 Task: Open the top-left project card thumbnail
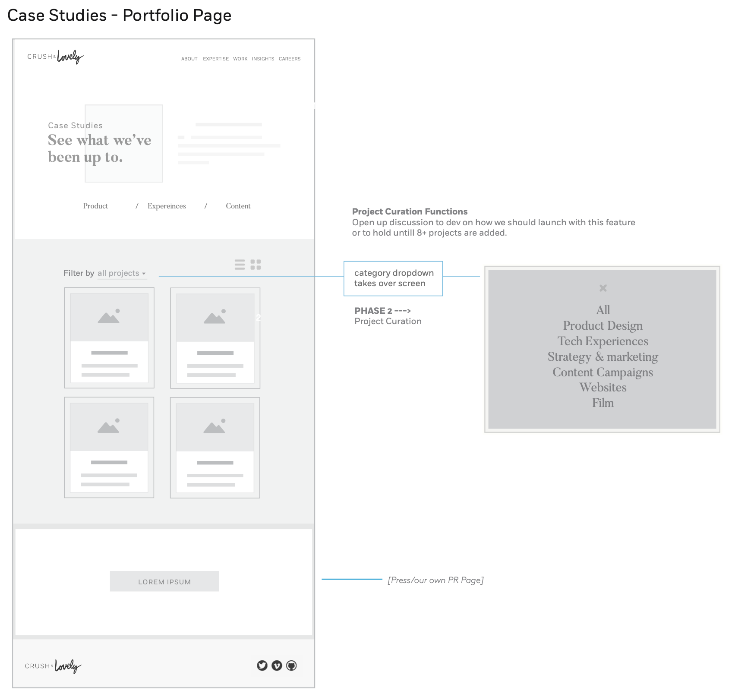pos(109,318)
